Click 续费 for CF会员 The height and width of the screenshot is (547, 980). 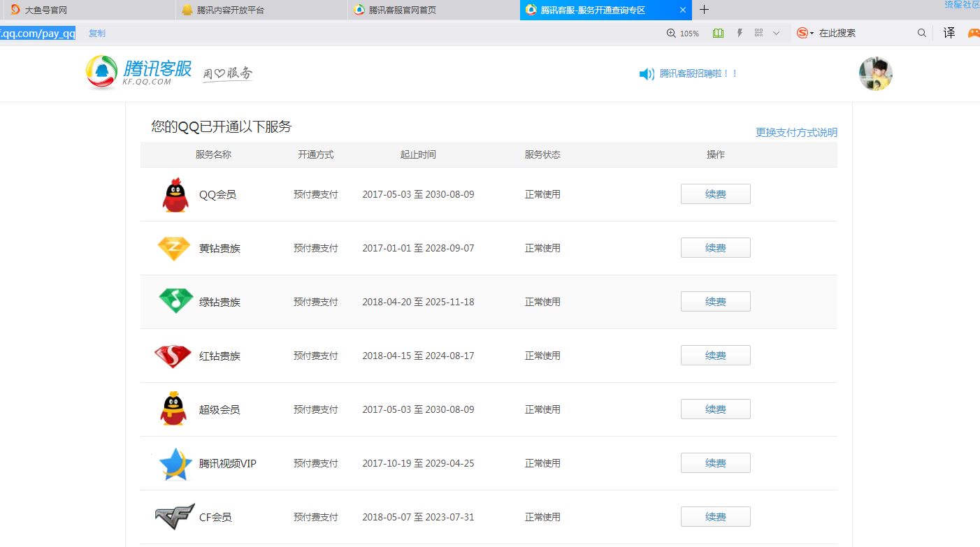coord(716,517)
